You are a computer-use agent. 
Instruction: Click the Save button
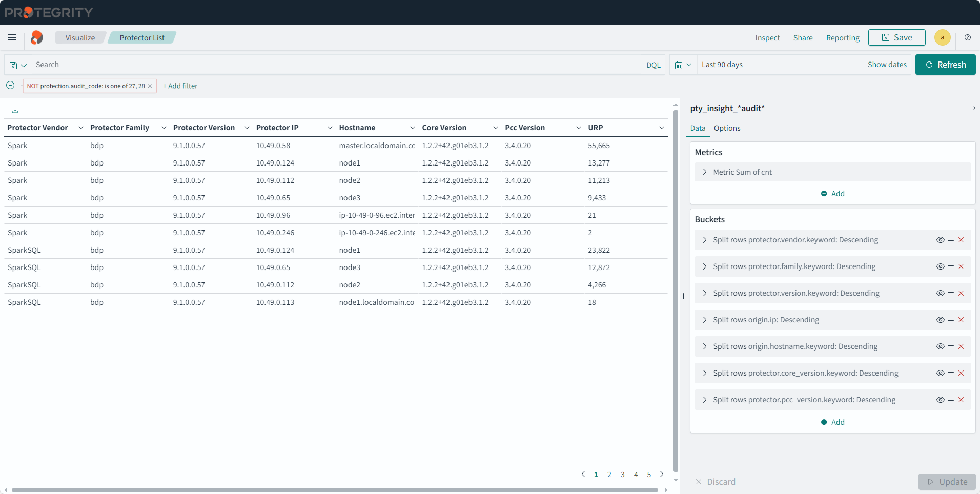[x=896, y=37]
